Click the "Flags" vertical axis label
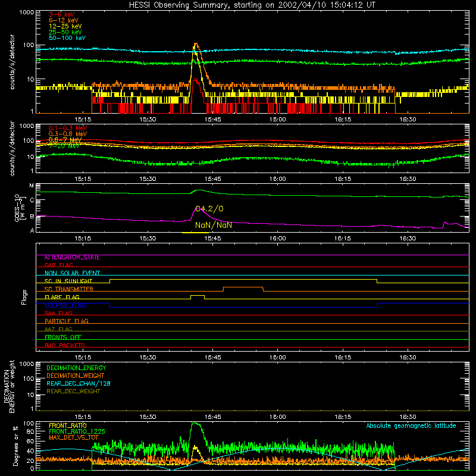This screenshot has height=476, width=476. [24, 297]
